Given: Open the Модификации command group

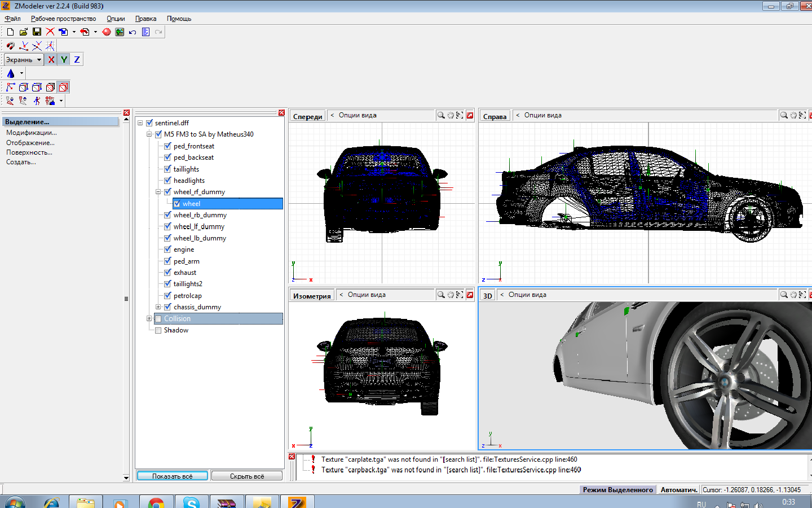Looking at the screenshot, I should (32, 133).
